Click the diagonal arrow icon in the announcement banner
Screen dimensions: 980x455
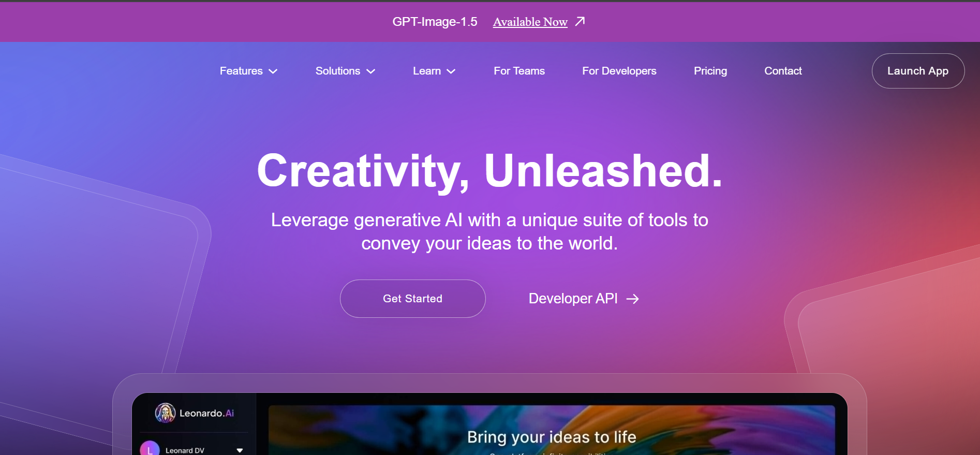point(580,21)
